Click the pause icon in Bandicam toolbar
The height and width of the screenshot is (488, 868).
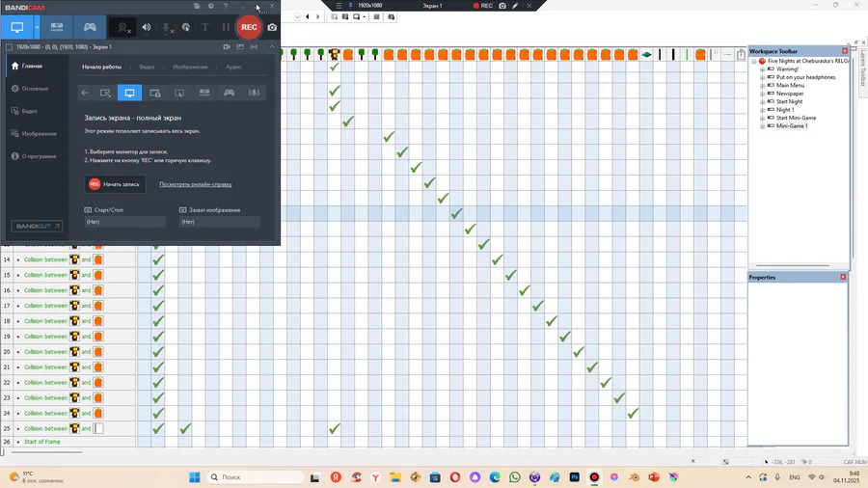[226, 27]
